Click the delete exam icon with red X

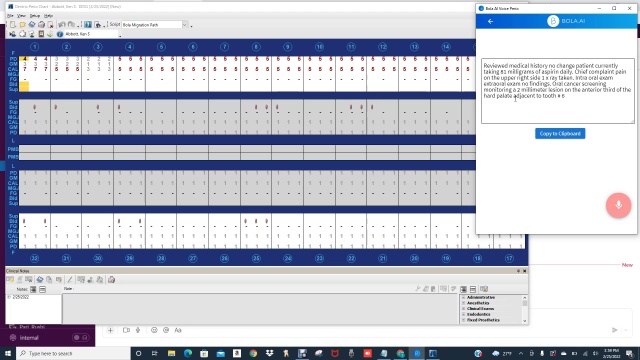coord(51,25)
